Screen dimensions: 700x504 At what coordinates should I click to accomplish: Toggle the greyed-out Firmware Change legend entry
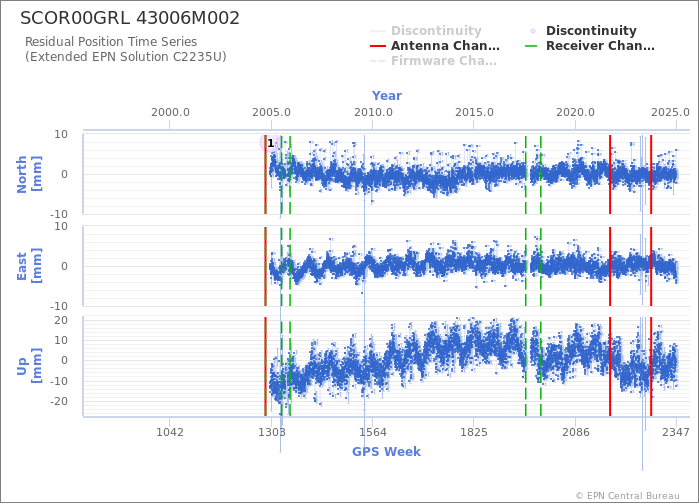click(x=433, y=61)
